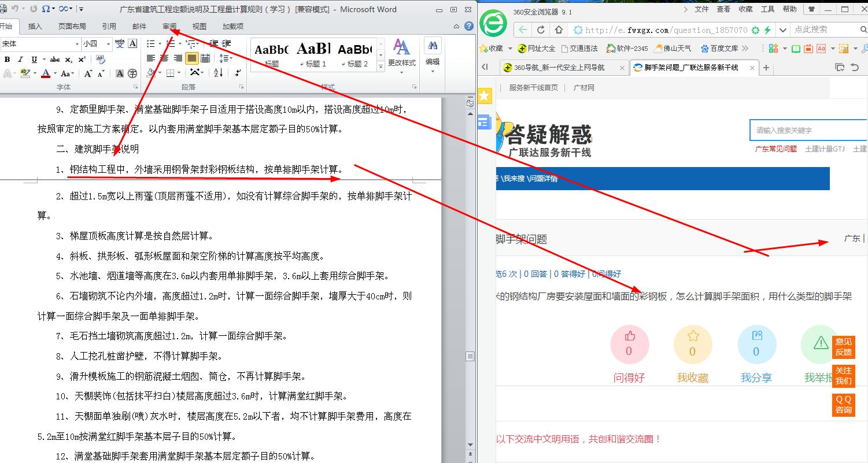The width and height of the screenshot is (868, 463).
Task: Click the 我收藏 star button
Action: pos(692,345)
